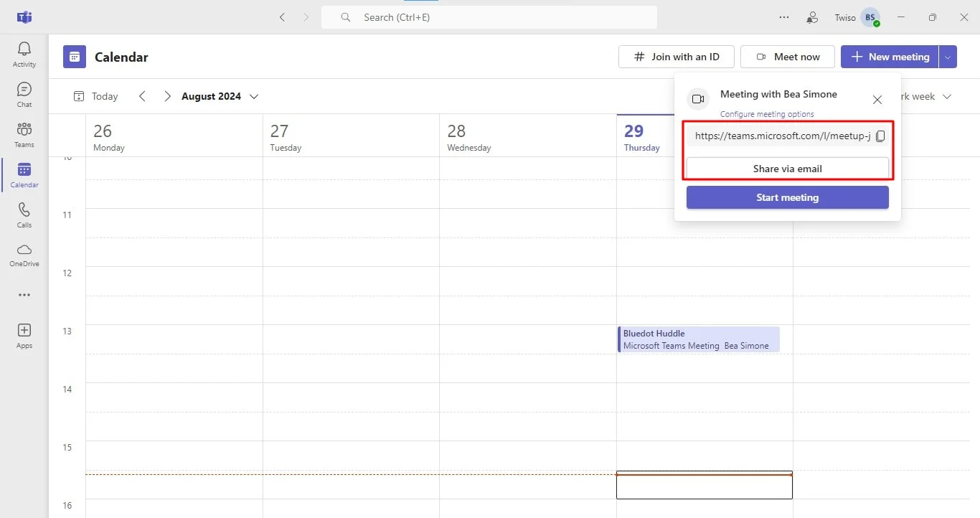The width and height of the screenshot is (980, 518).
Task: Open the Bluedot Huddle event
Action: point(699,339)
